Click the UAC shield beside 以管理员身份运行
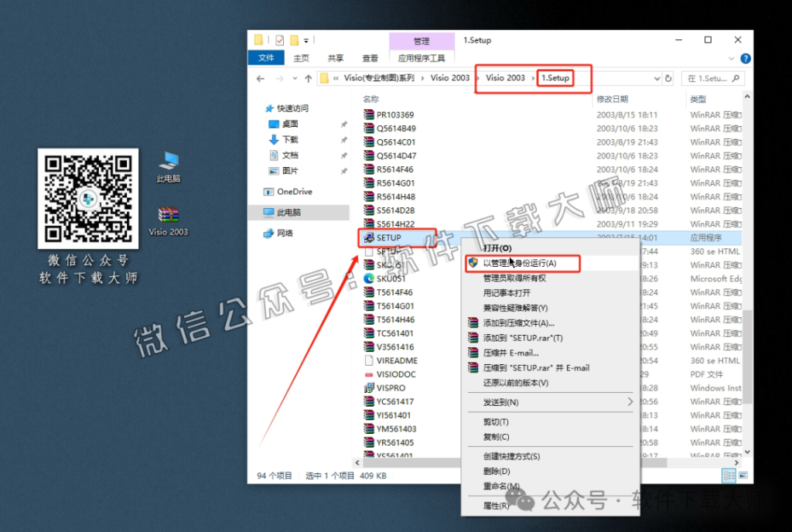Viewport: 792px width, 532px height. pos(472,264)
